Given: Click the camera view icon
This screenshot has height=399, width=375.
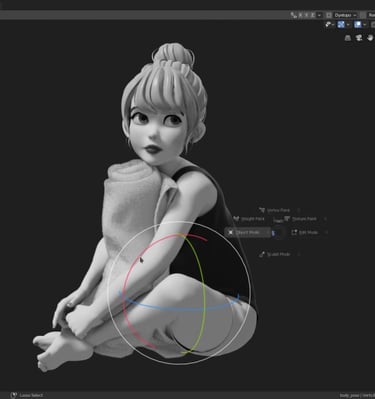Looking at the screenshot, I should pos(359,38).
